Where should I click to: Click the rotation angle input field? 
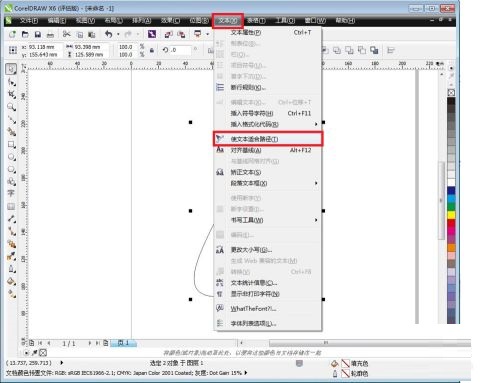[x=180, y=50]
